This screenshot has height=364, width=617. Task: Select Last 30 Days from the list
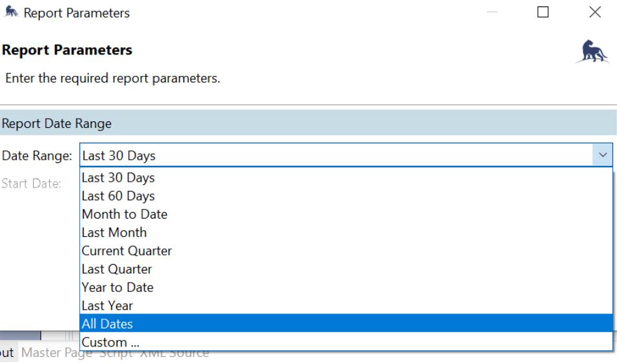(118, 178)
